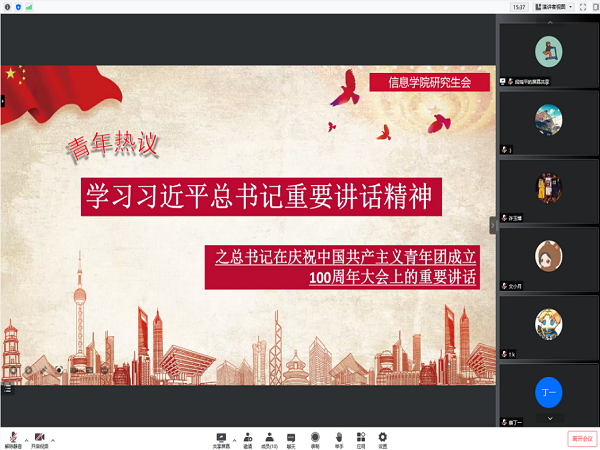Start screen sharing from the toolbar
The width and height of the screenshot is (600, 450).
point(221,440)
